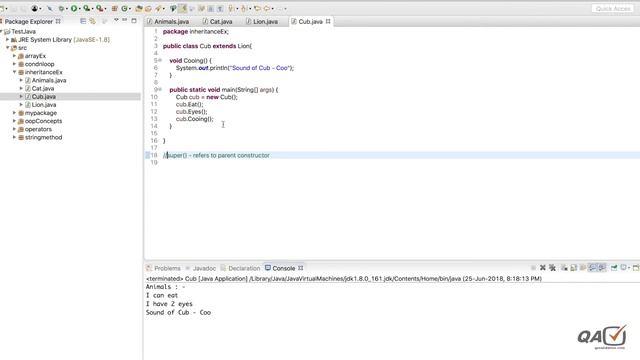Collapse main method fold marker line 9
This screenshot has width=640, height=360.
point(160,89)
